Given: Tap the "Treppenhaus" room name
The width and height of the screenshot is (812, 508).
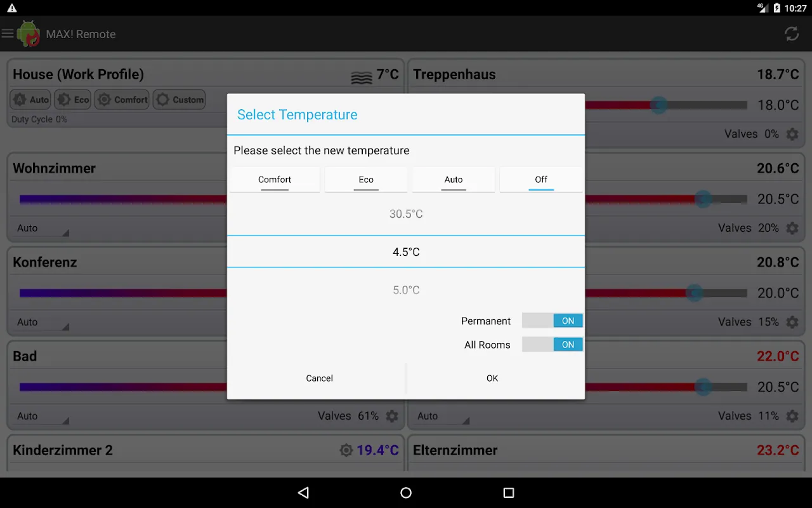Looking at the screenshot, I should 454,74.
